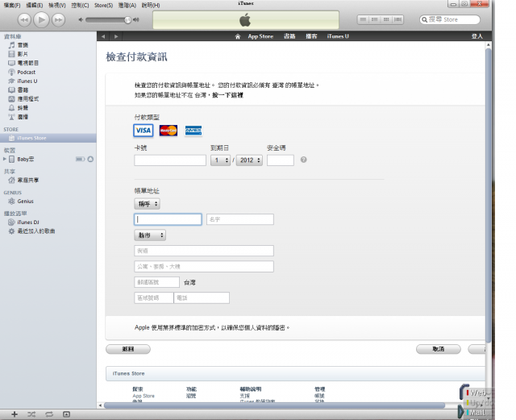Click the 安全碼 security code field
This screenshot has width=516, height=420.
pos(281,160)
